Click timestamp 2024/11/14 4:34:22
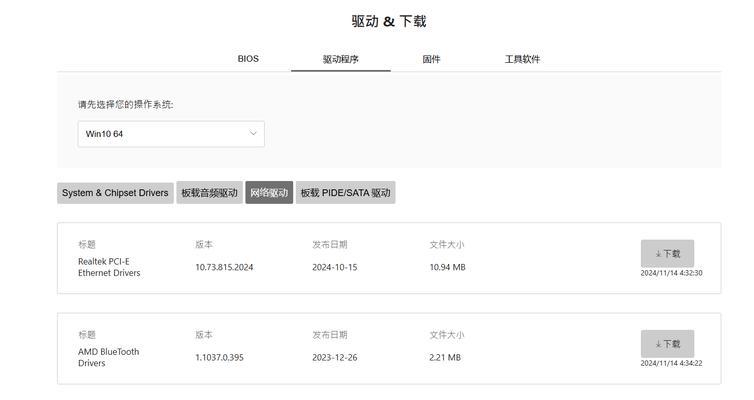754x400 pixels. [671, 363]
